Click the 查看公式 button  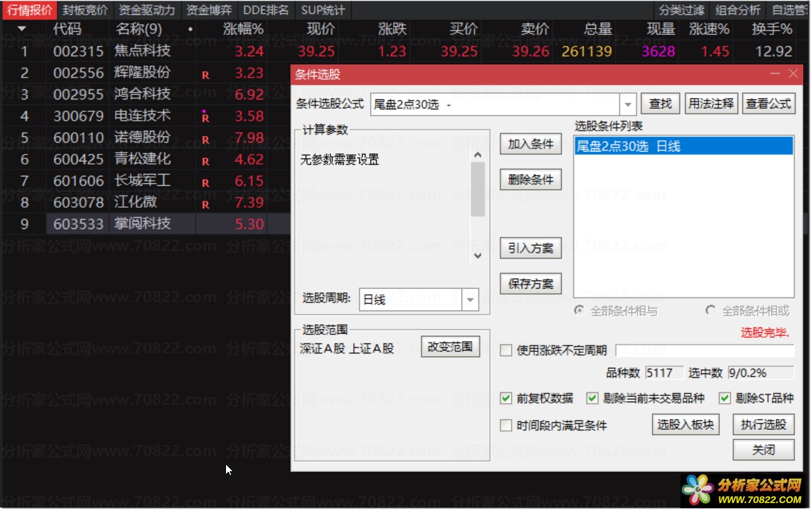pyautogui.click(x=768, y=104)
